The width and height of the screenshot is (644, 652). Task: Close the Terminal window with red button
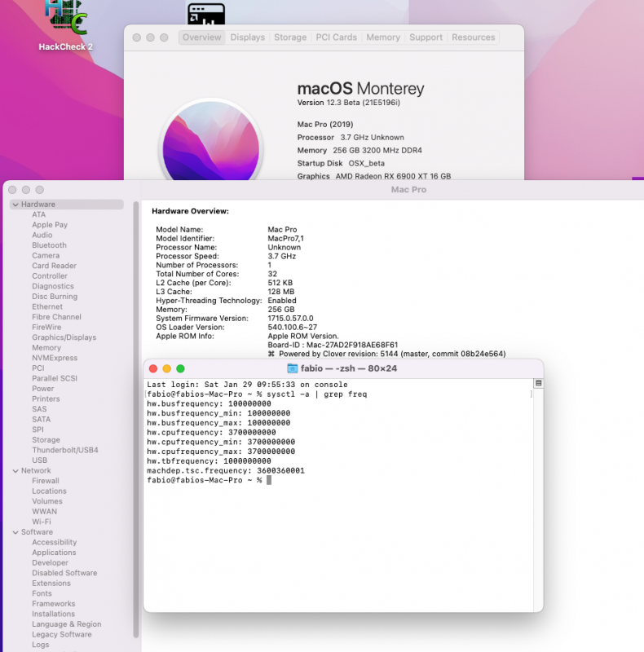(x=153, y=369)
